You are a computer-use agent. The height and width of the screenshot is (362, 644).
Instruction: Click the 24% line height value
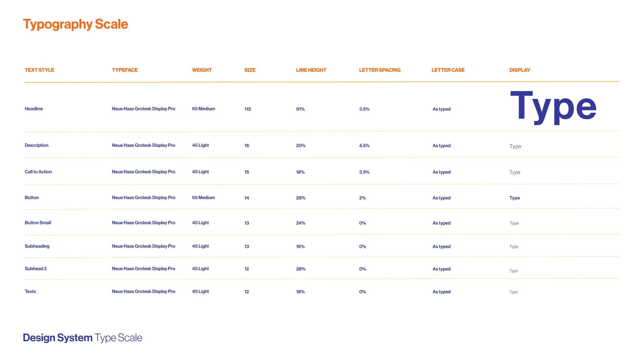[x=300, y=223]
